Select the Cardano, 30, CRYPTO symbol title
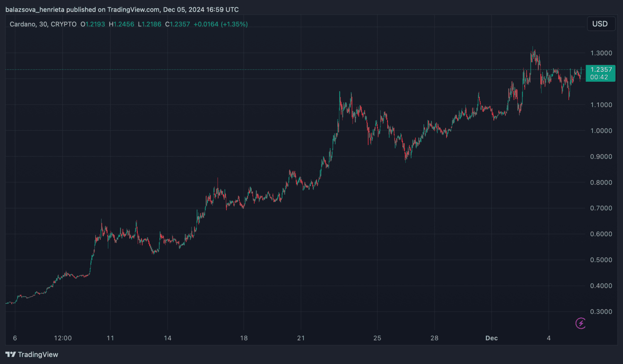Image resolution: width=623 pixels, height=364 pixels. point(43,24)
